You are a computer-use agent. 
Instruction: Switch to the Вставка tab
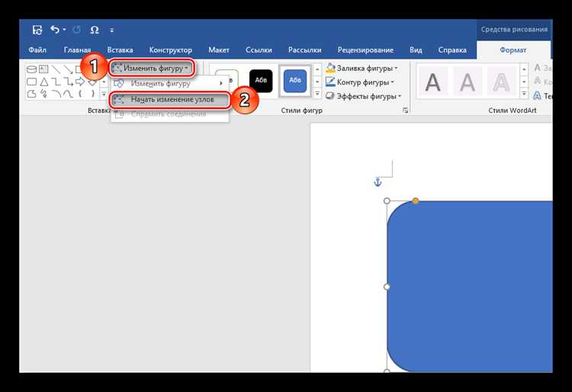coord(120,50)
